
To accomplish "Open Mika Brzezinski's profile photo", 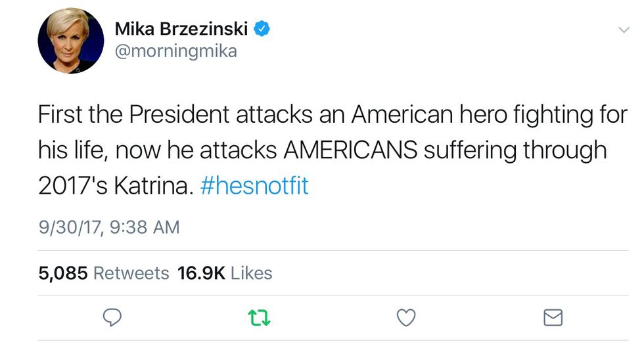I will (x=71, y=41).
